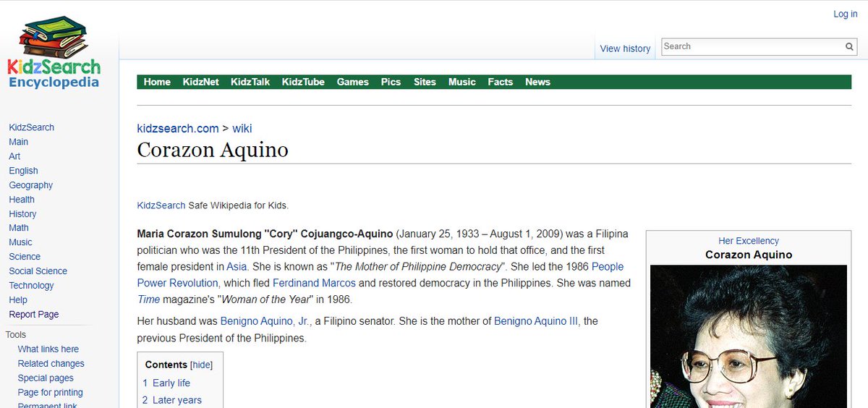Switch to the View history tab
The width and height of the screenshot is (868, 408).
pyautogui.click(x=625, y=48)
